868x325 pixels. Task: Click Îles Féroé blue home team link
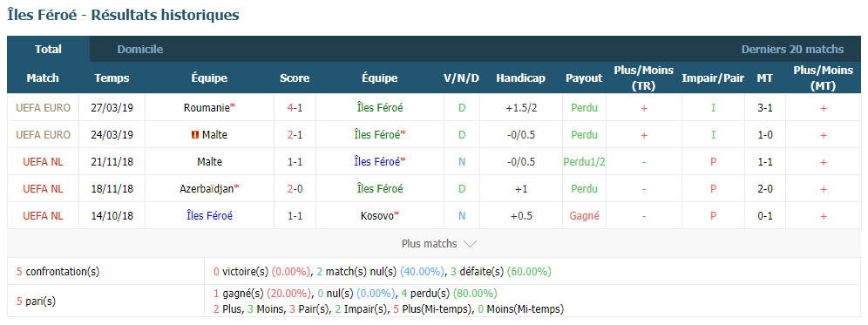(x=209, y=216)
